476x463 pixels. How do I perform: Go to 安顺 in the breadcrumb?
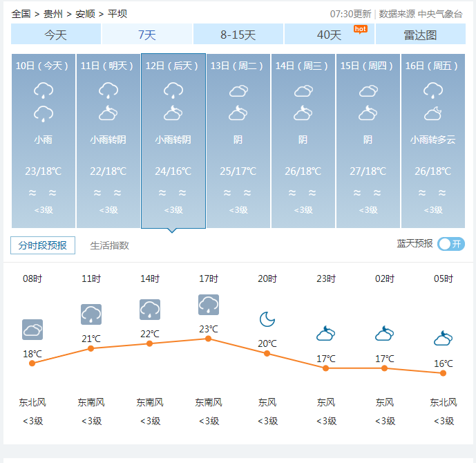86,14
